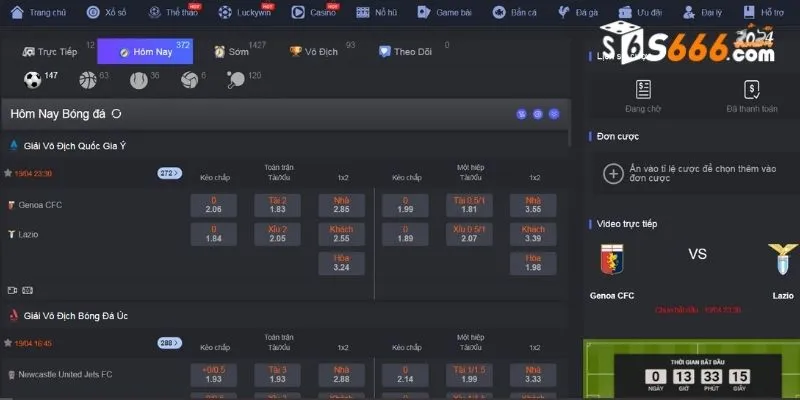Image resolution: width=800 pixels, height=400 pixels.
Task: Select the table tennis sport icon
Action: pyautogui.click(x=237, y=78)
